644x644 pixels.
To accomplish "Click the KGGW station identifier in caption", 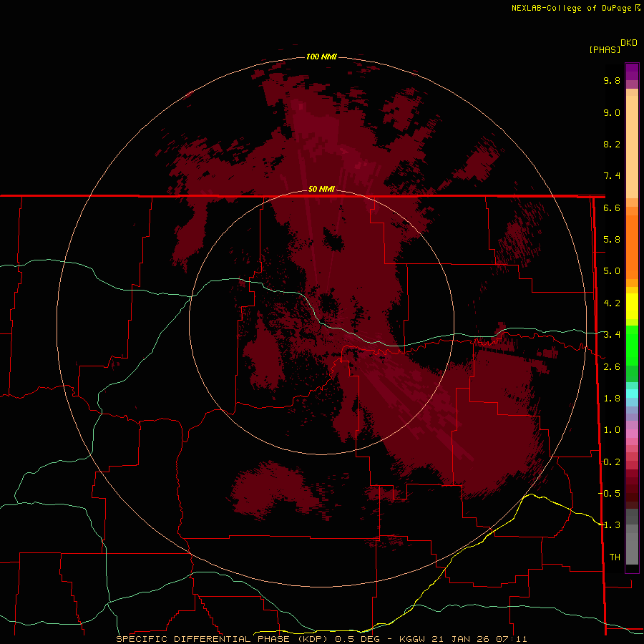I will click(x=412, y=639).
